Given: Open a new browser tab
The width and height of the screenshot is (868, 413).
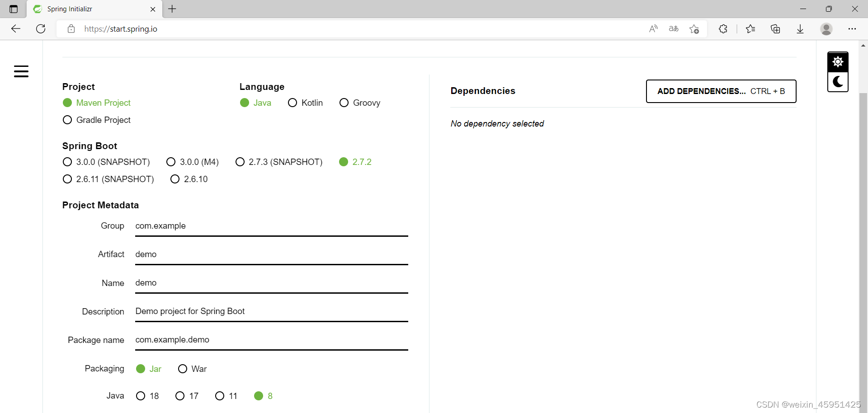Looking at the screenshot, I should [172, 9].
